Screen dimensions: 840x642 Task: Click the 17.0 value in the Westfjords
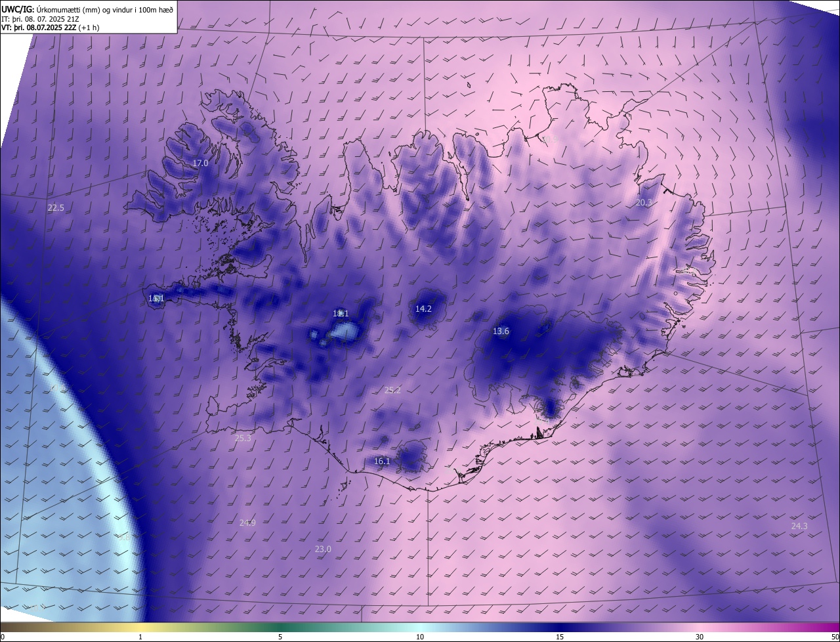point(200,163)
